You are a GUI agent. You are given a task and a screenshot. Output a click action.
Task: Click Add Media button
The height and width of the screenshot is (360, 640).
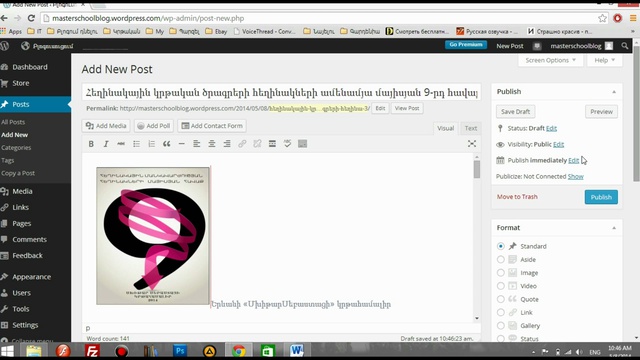[106, 126]
